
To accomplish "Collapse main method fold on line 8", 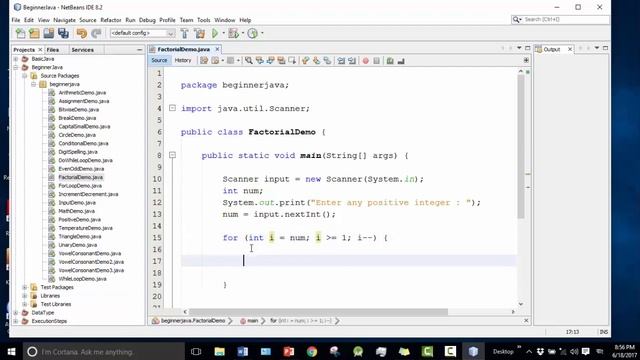I will click(x=172, y=155).
